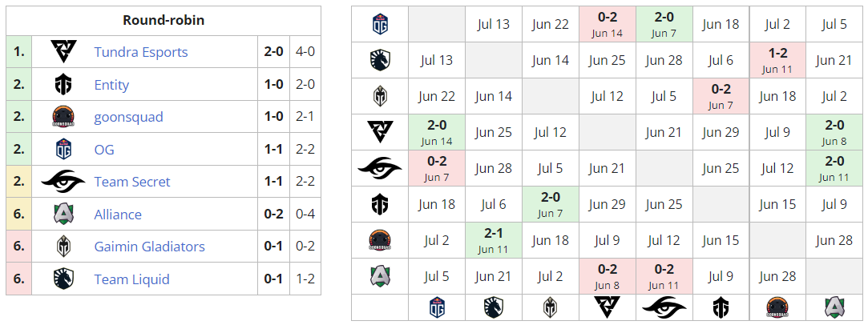Select the 2-1 Jun 11 result cell
This screenshot has height=325, width=868.
(x=493, y=240)
